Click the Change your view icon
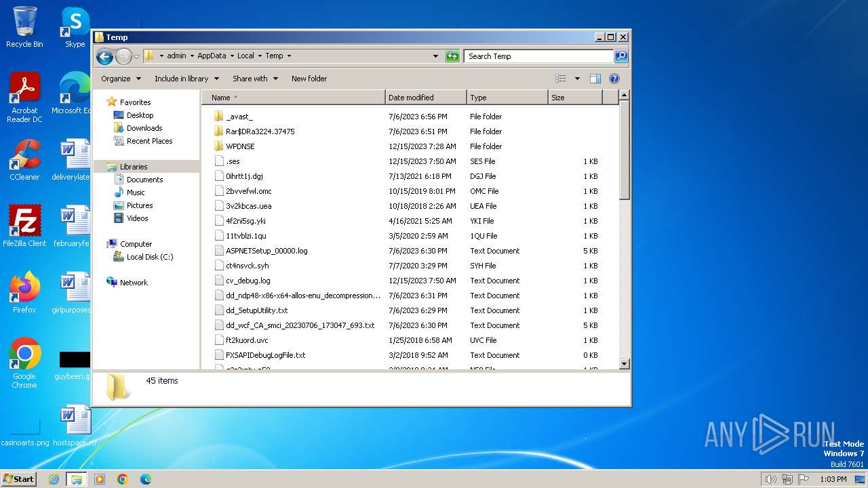This screenshot has height=488, width=868. tap(561, 79)
